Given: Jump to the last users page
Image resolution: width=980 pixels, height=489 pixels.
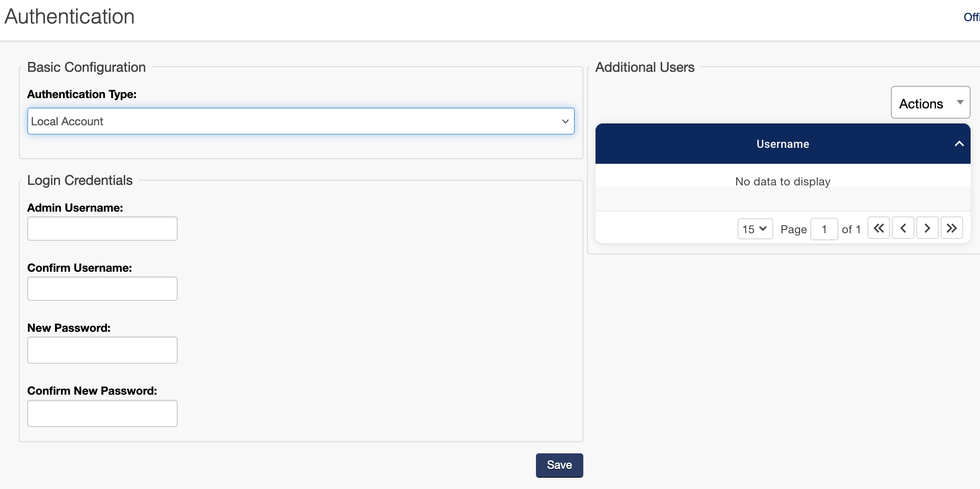Looking at the screenshot, I should pos(951,229).
